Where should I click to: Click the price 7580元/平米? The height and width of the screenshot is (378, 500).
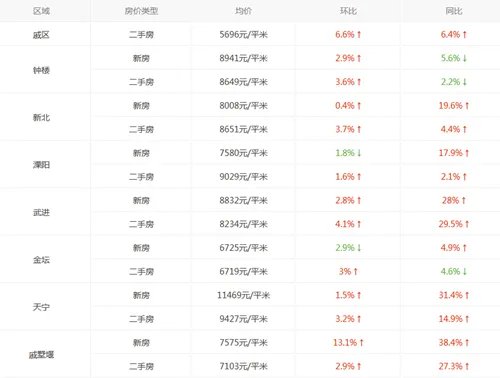click(x=243, y=153)
